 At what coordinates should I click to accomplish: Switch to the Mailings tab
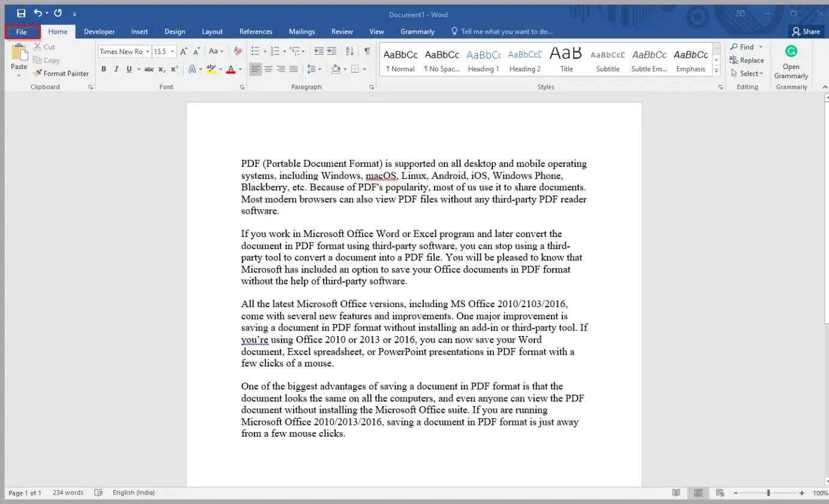click(302, 32)
